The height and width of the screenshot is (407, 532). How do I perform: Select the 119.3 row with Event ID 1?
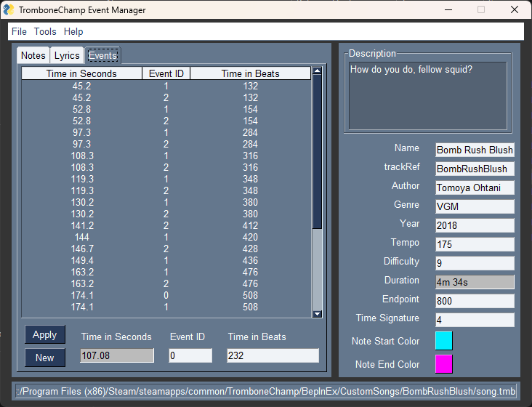pyautogui.click(x=166, y=179)
